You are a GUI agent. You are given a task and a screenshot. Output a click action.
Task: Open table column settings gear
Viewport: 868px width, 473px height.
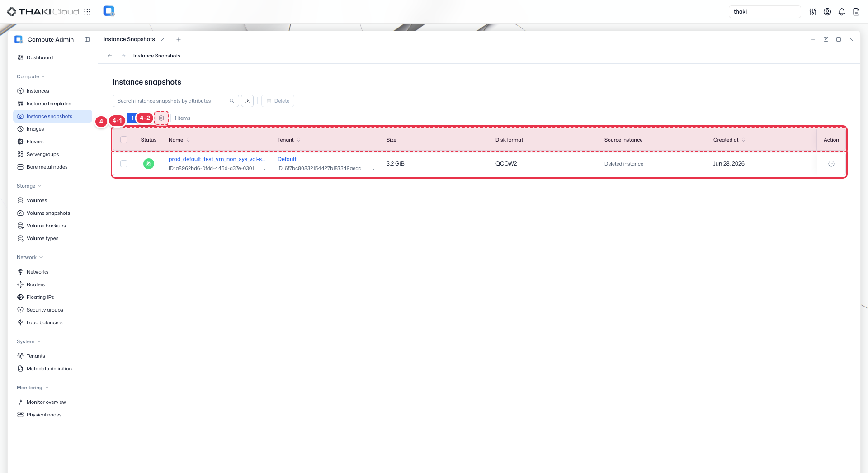click(161, 118)
